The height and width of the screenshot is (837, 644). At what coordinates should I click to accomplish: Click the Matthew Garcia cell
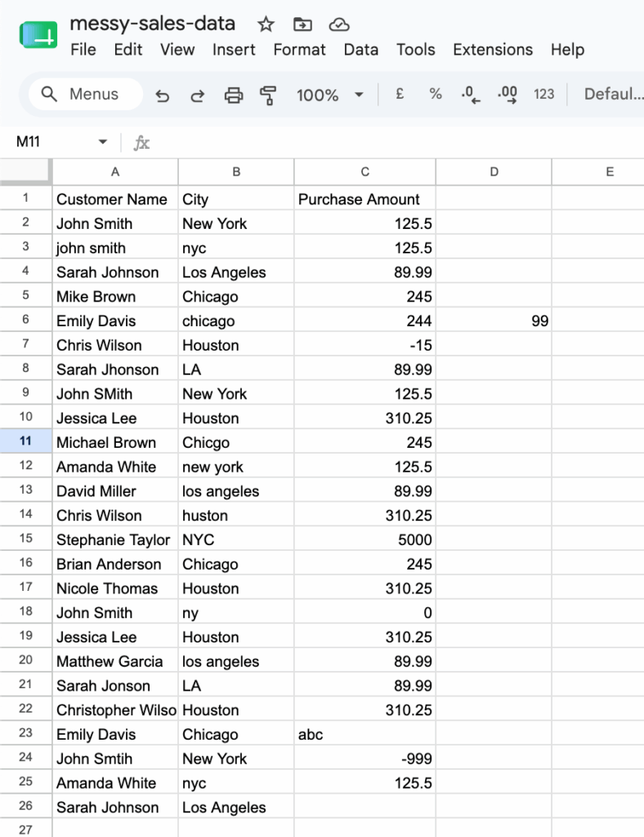(x=114, y=661)
